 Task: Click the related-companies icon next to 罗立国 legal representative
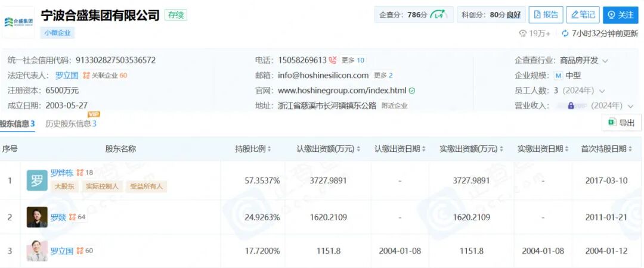coord(86,76)
